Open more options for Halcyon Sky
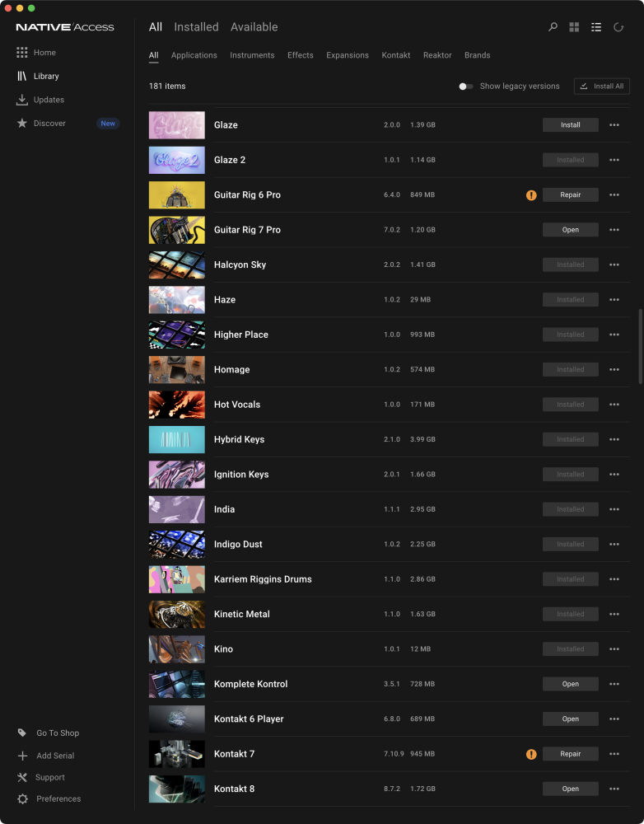The height and width of the screenshot is (824, 644). pyautogui.click(x=614, y=265)
